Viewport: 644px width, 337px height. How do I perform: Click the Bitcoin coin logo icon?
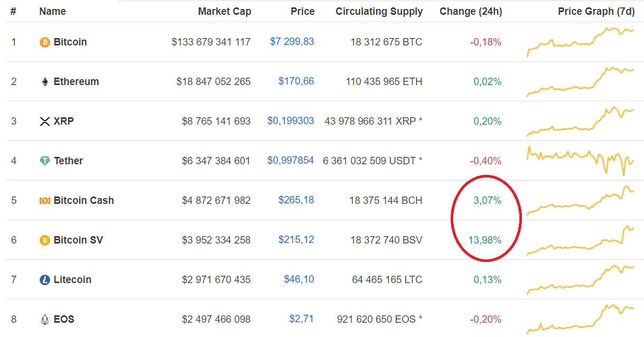click(45, 42)
